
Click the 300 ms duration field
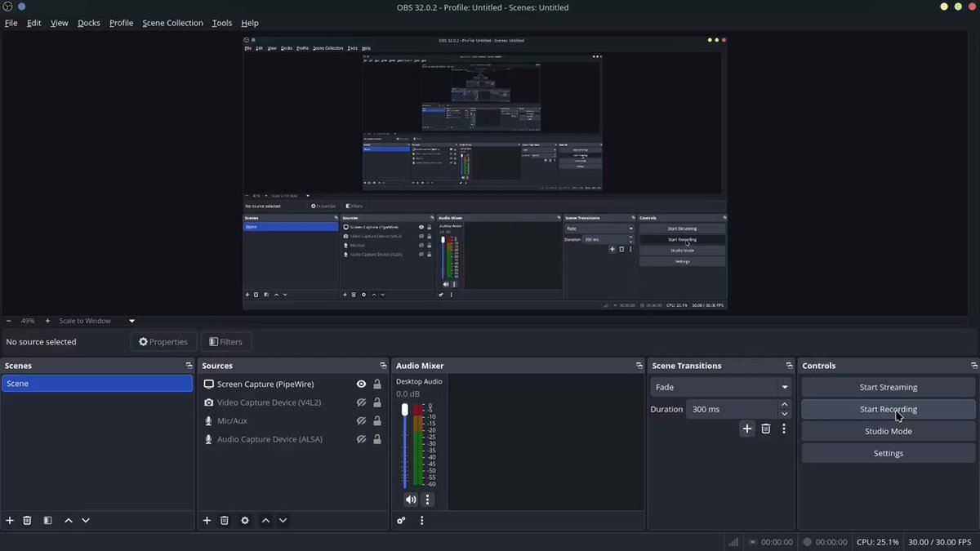pyautogui.click(x=732, y=409)
